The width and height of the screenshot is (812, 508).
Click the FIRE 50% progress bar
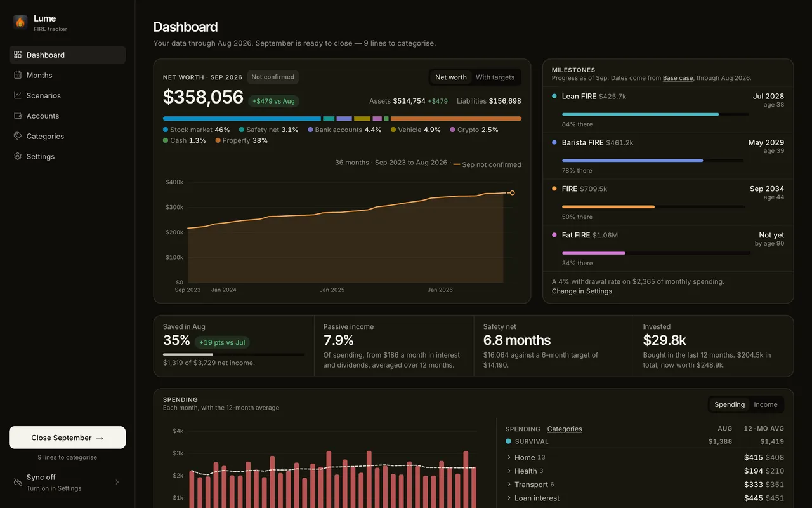(x=653, y=207)
